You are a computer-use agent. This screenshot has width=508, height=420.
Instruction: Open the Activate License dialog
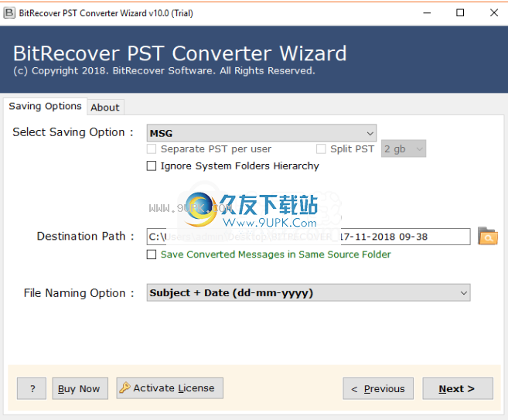(170, 388)
